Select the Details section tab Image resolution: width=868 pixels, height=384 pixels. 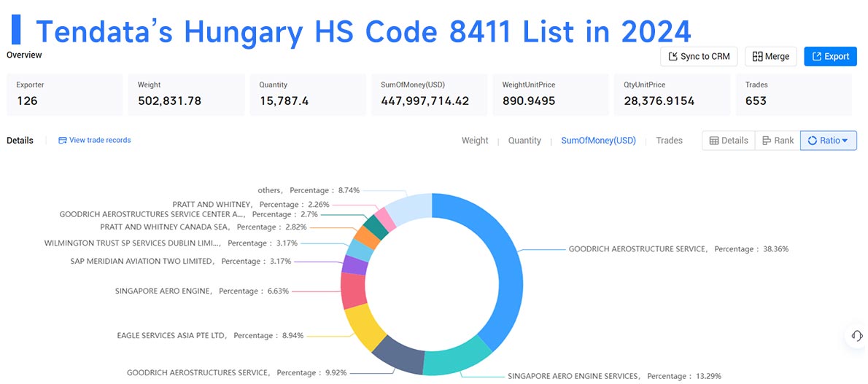point(20,141)
